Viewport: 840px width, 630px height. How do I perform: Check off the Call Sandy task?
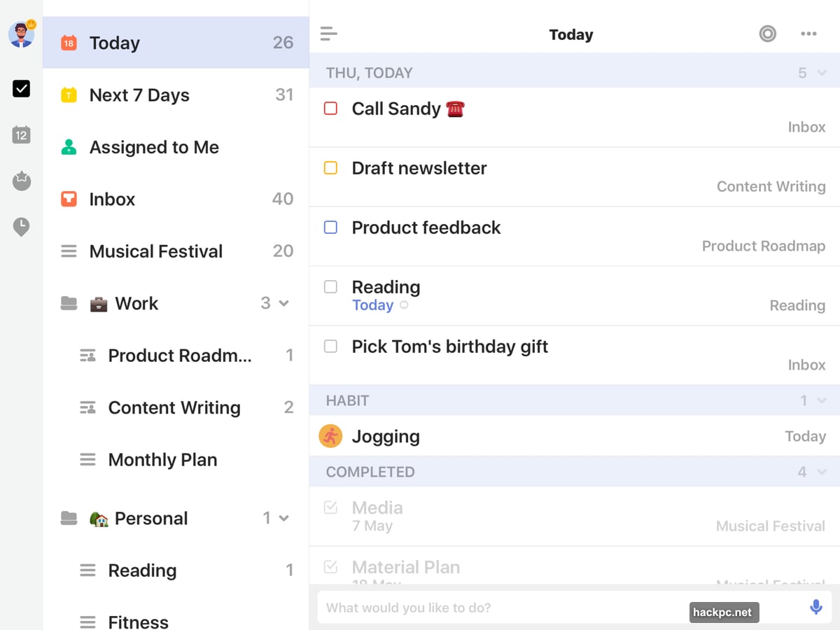click(330, 108)
